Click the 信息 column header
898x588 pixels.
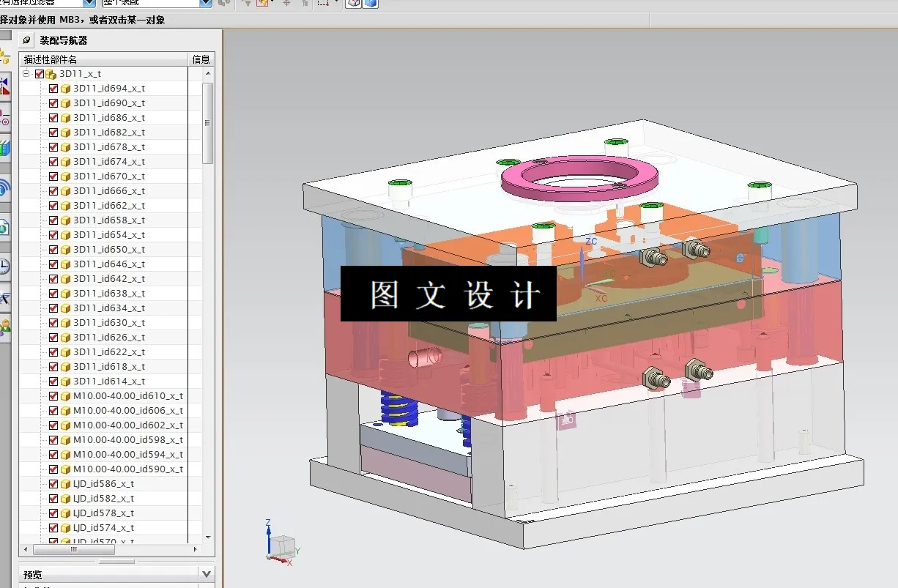201,59
